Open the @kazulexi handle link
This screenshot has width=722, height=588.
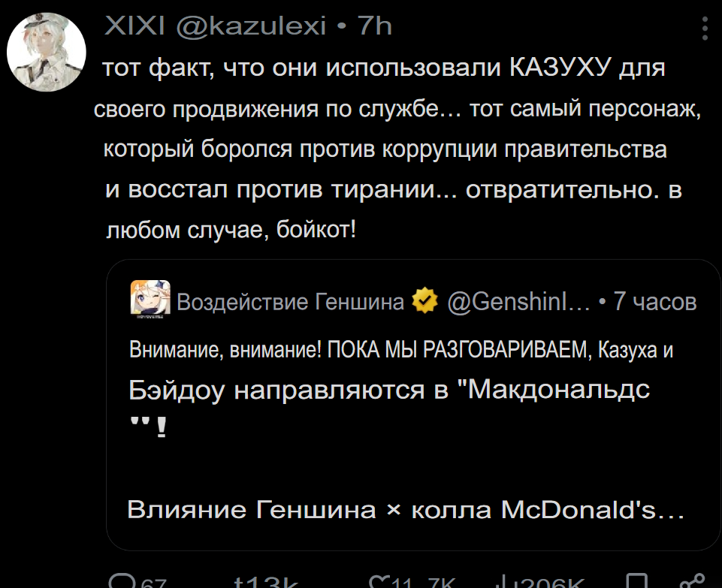pos(251,27)
